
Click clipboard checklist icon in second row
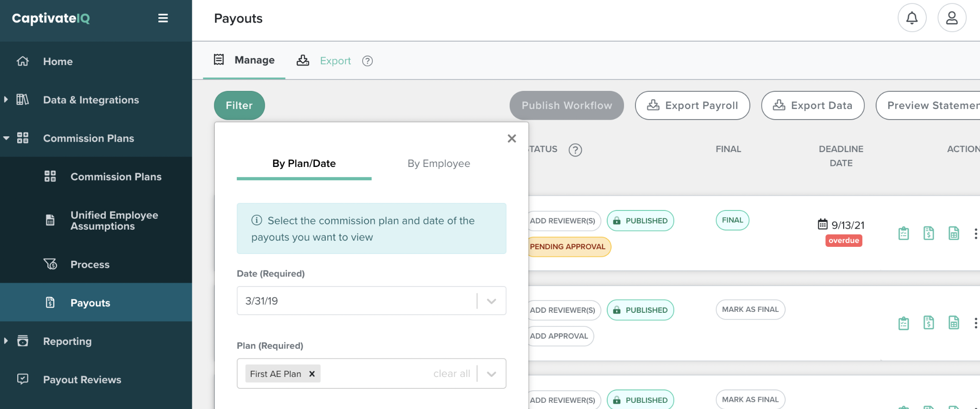pos(903,323)
